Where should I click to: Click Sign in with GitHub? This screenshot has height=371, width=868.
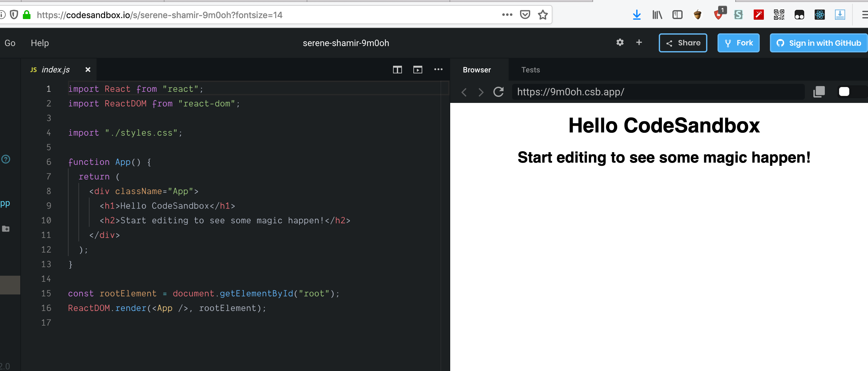819,43
